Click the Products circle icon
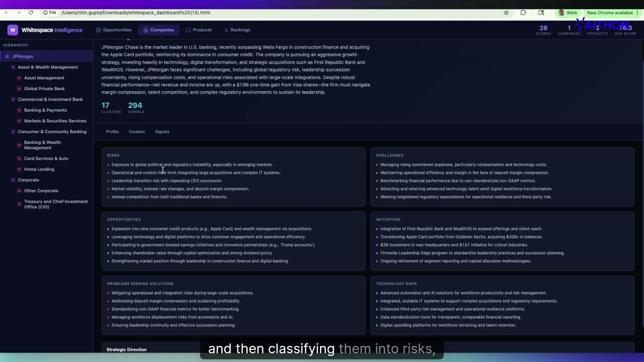The height and width of the screenshot is (362, 644). 188,30
